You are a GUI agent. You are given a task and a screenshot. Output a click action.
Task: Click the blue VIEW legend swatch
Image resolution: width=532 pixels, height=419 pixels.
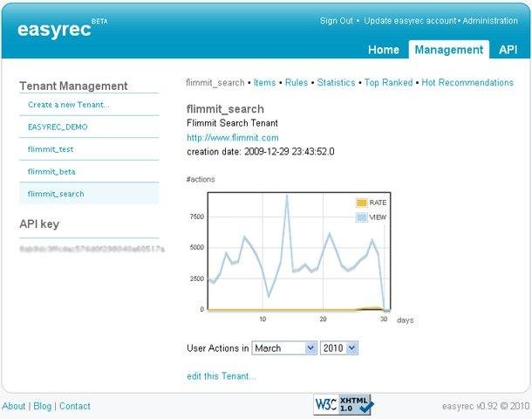tap(361, 217)
